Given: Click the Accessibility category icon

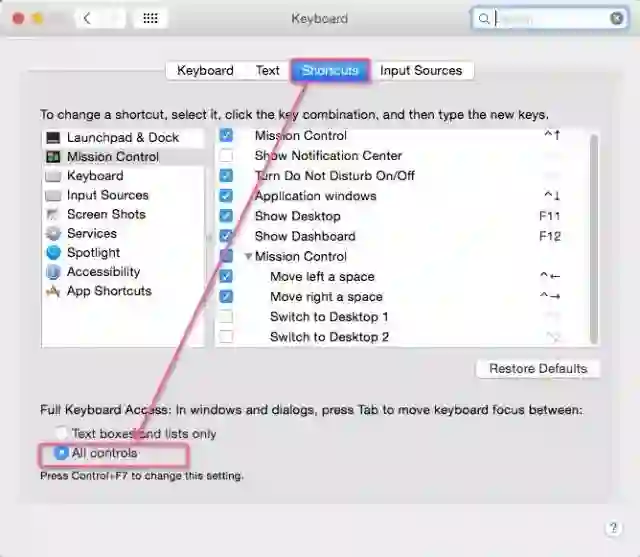Looking at the screenshot, I should tap(53, 272).
